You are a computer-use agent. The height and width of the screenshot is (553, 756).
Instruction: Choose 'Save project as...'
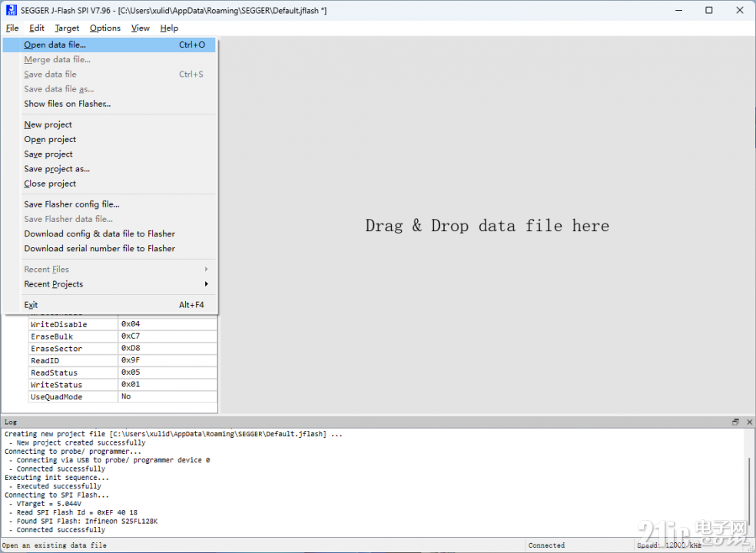(x=109, y=169)
